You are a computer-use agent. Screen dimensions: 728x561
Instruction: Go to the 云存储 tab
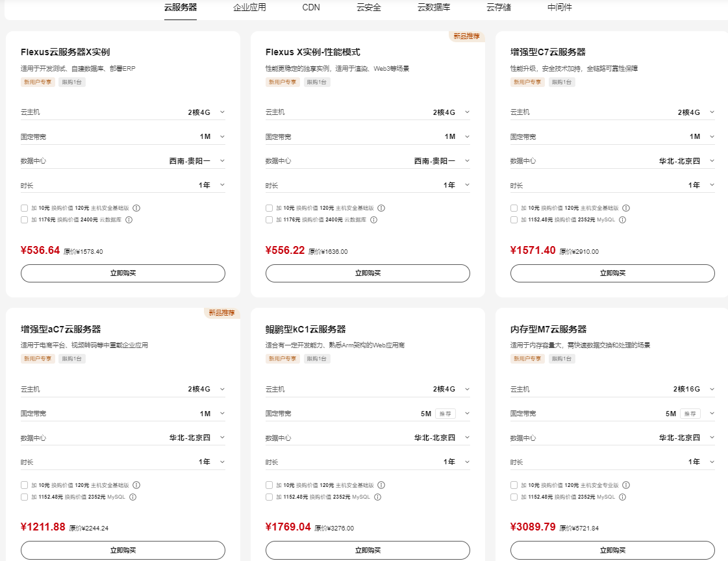tap(499, 7)
